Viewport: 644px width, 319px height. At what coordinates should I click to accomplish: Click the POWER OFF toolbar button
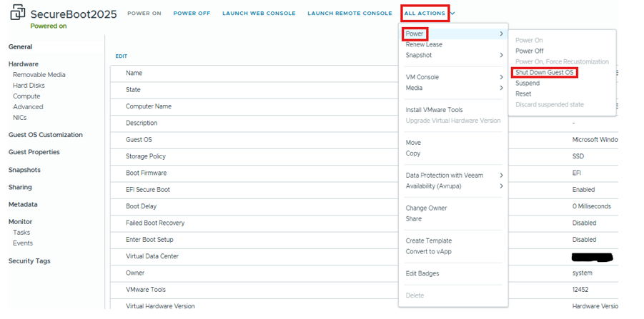click(192, 14)
